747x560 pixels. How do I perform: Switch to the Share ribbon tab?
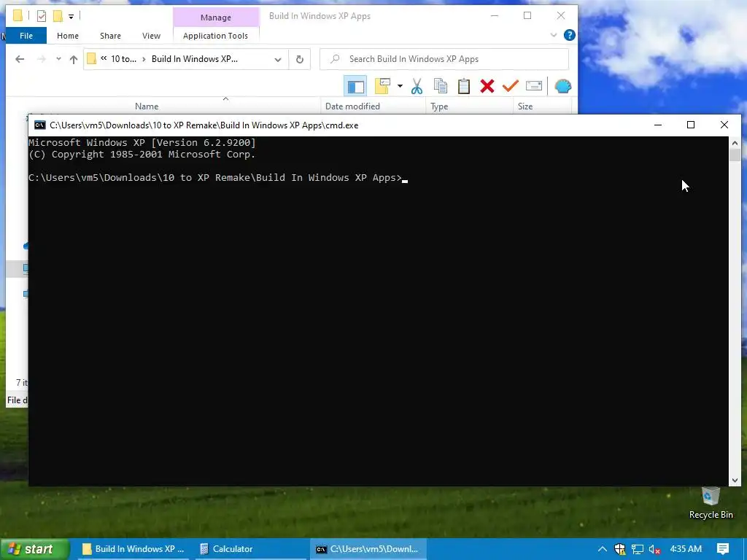click(x=110, y=36)
